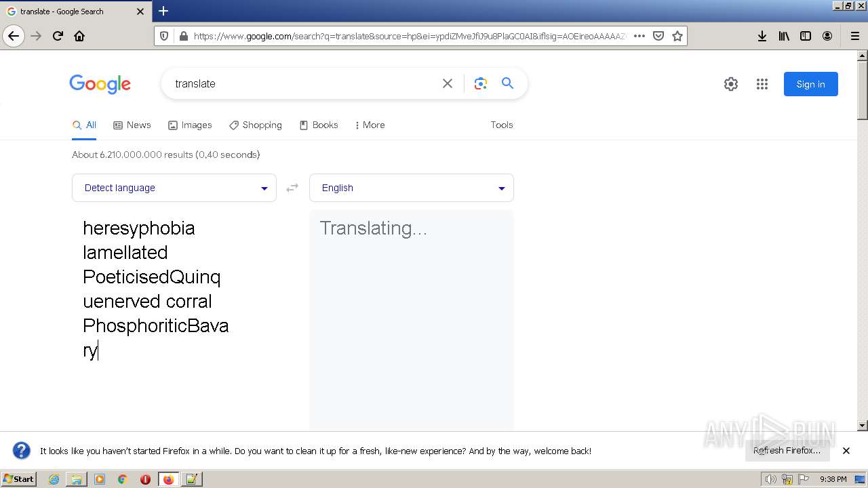Go to the Google logo homepage
Screen dimensions: 868x488
(x=100, y=84)
